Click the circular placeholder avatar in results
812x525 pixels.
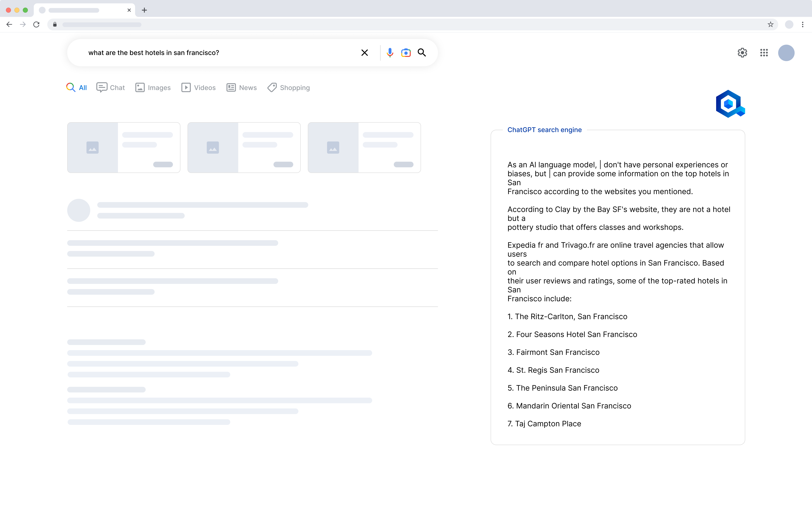79,210
